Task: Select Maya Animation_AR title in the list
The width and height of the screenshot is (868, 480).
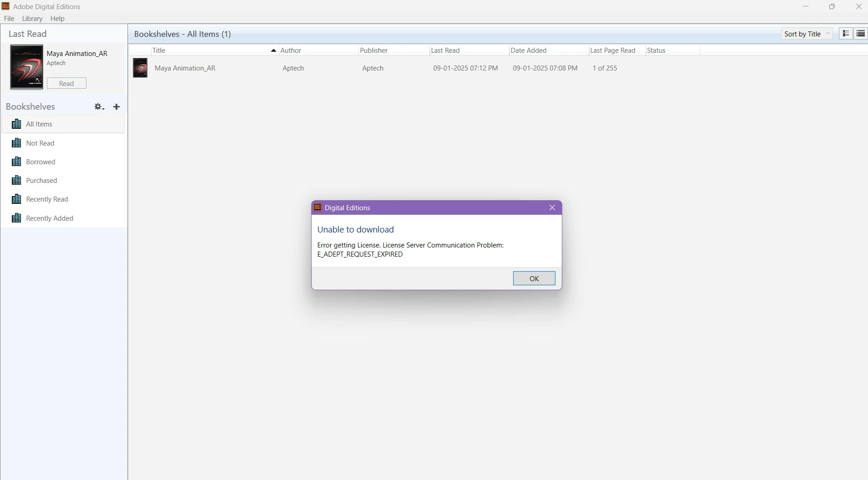Action: 185,68
